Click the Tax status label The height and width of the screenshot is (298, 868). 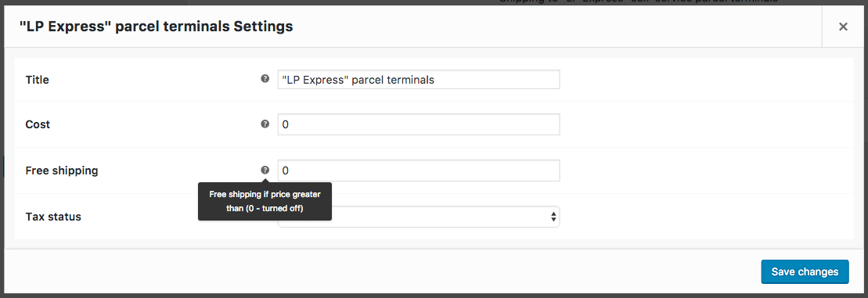coord(53,217)
